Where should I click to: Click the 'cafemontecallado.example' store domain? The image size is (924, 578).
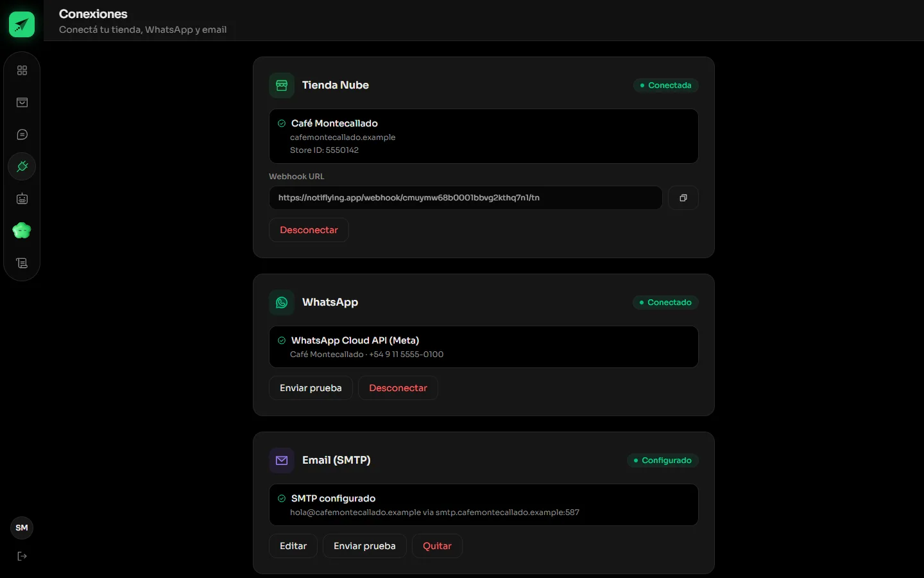pyautogui.click(x=343, y=137)
